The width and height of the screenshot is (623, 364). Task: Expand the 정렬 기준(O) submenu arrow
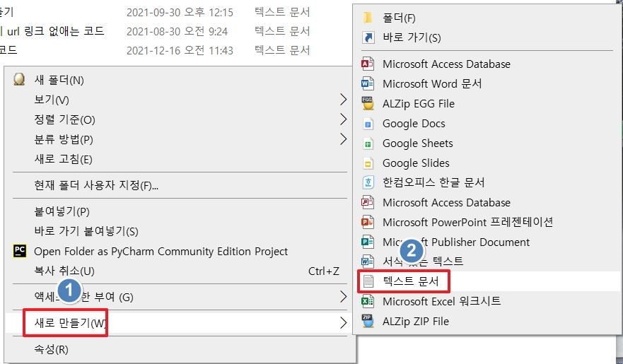coord(343,119)
